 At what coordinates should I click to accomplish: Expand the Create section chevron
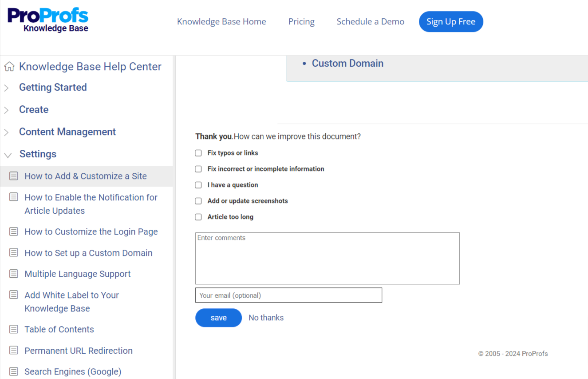(6, 110)
